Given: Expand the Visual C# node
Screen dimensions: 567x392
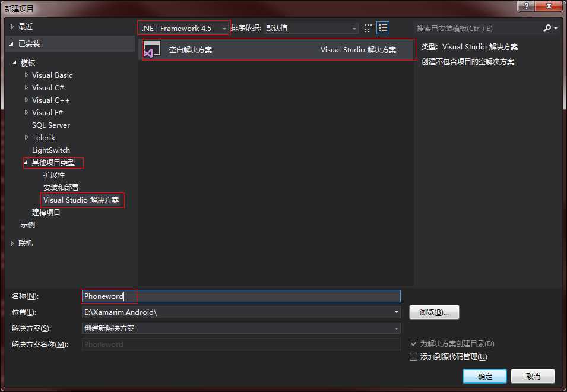Looking at the screenshot, I should (x=26, y=87).
